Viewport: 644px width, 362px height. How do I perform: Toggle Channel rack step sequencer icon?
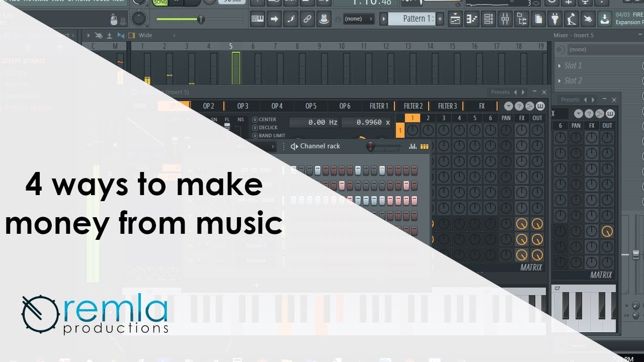424,146
